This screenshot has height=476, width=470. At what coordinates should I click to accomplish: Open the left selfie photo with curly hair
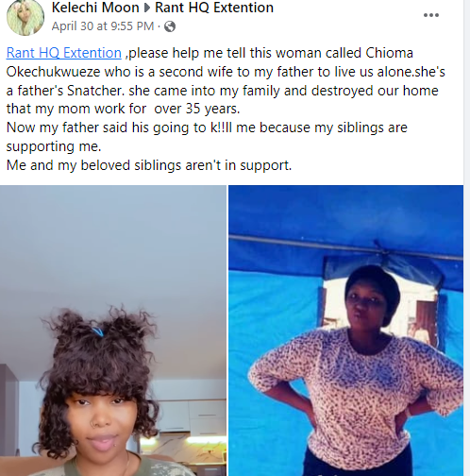[x=113, y=331]
